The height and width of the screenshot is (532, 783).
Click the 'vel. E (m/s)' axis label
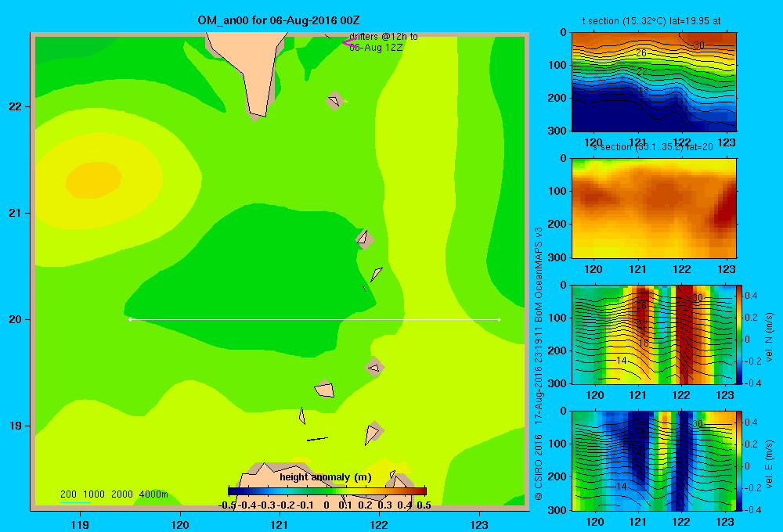[x=769, y=464]
